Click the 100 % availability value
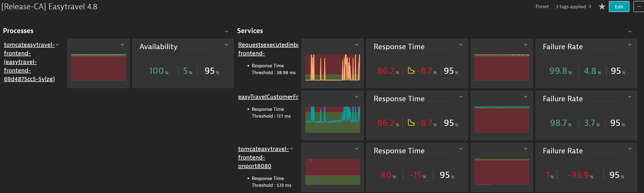Viewport: 644px width, 193px height. (x=159, y=71)
